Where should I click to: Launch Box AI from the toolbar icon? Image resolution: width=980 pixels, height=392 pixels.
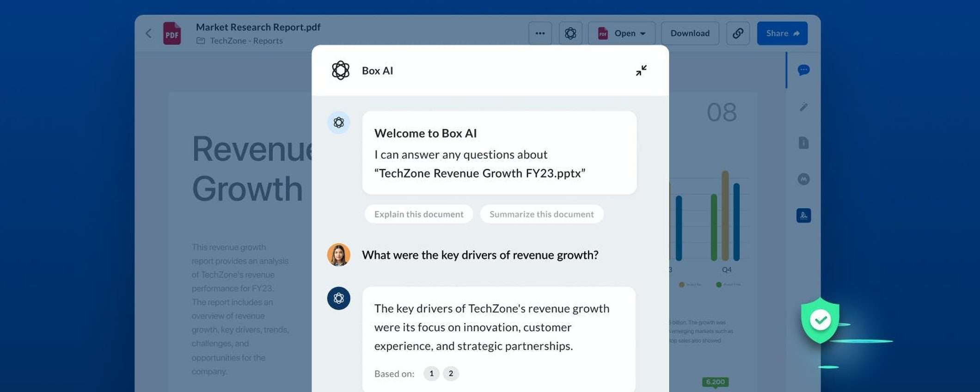[570, 33]
